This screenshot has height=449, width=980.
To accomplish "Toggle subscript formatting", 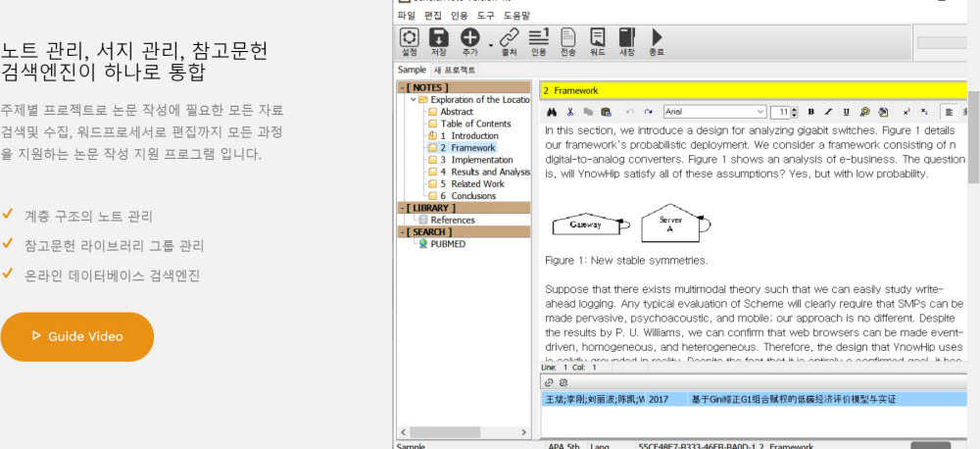I will [x=924, y=113].
